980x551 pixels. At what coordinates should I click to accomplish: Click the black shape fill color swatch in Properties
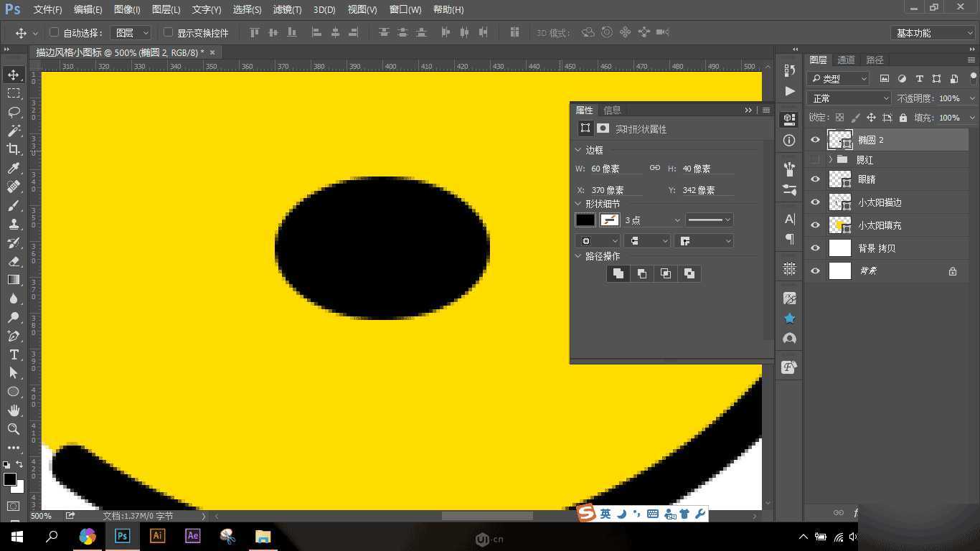pyautogui.click(x=585, y=220)
